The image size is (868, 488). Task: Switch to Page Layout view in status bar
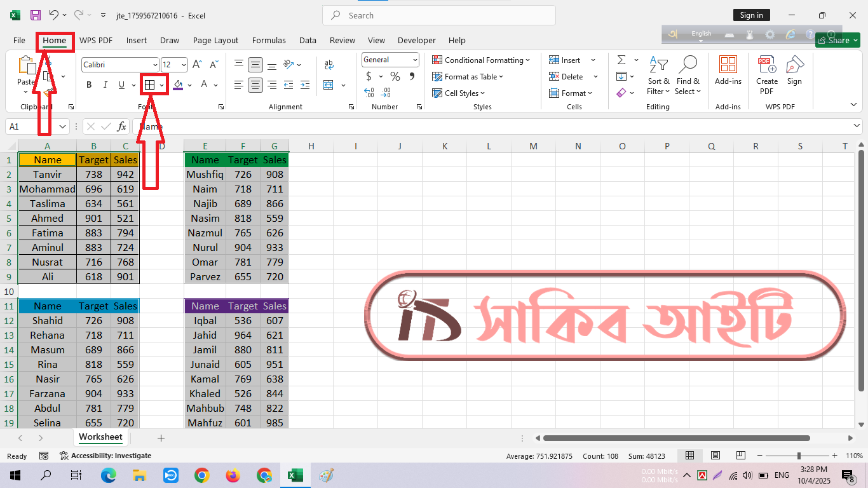(x=715, y=456)
